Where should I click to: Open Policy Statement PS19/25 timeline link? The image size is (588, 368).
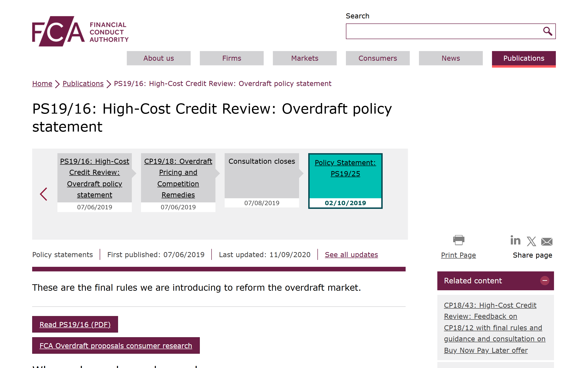click(345, 168)
